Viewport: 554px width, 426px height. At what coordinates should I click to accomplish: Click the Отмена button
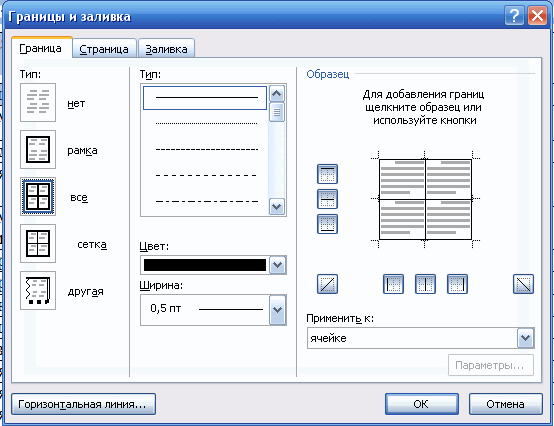(506, 404)
